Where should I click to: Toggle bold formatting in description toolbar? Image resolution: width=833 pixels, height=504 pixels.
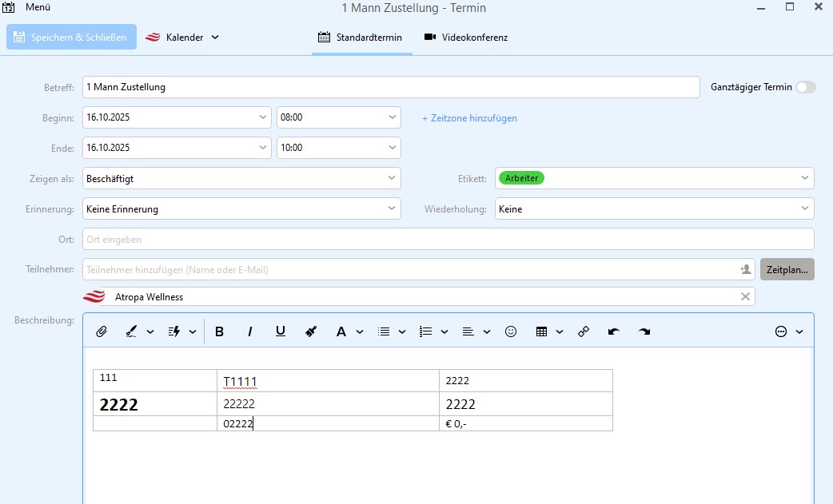click(219, 331)
